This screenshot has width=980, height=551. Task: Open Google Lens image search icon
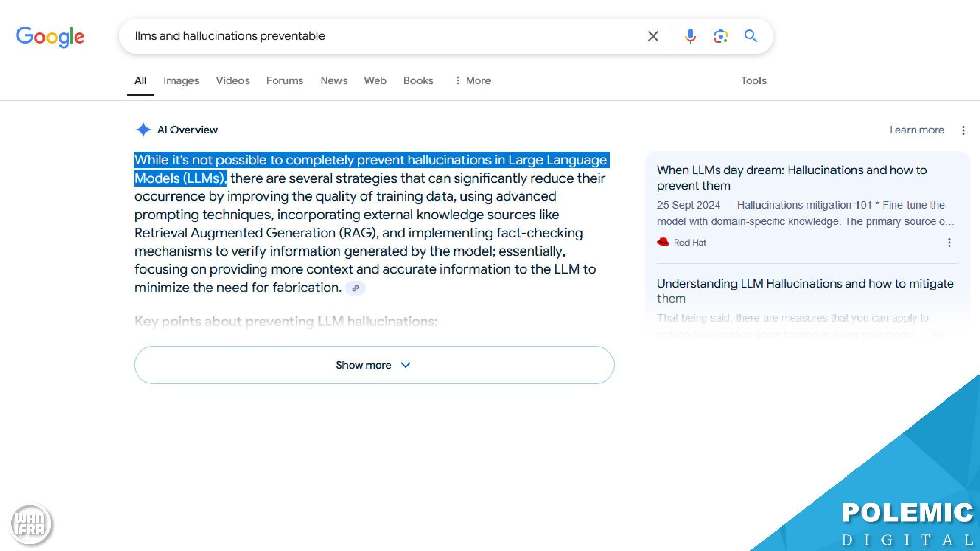pos(720,36)
